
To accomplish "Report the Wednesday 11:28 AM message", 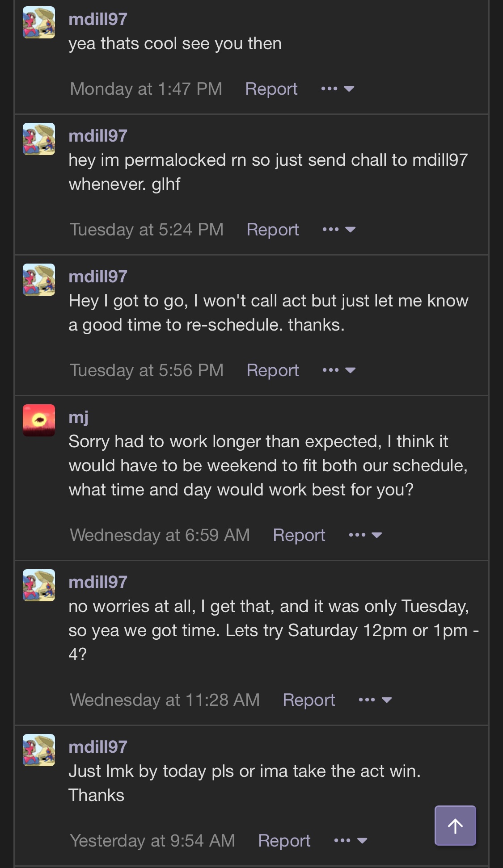I will [309, 700].
